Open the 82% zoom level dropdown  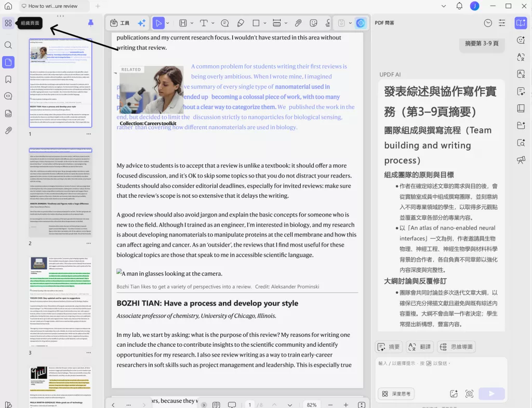pos(312,404)
